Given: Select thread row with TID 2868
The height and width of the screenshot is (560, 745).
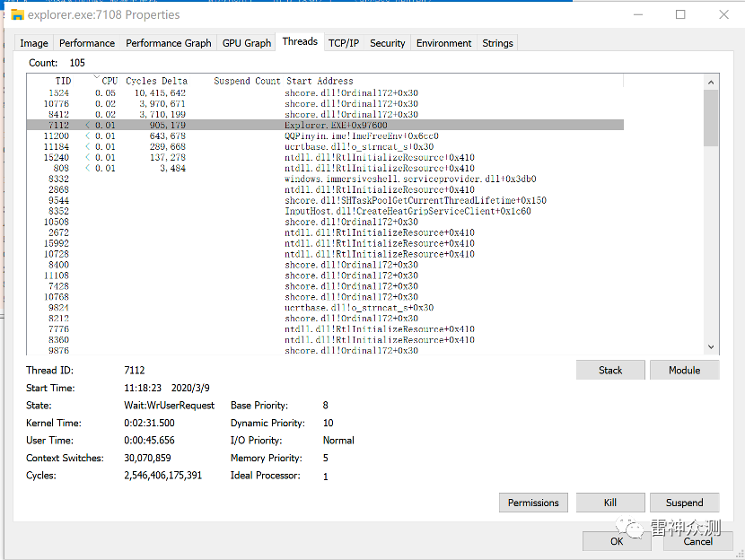Looking at the screenshot, I should 325,189.
